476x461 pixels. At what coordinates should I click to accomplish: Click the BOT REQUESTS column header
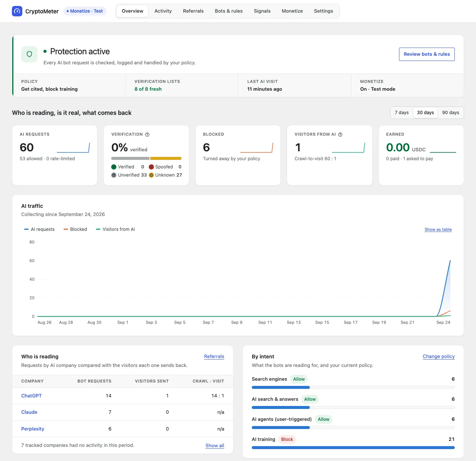pos(94,381)
